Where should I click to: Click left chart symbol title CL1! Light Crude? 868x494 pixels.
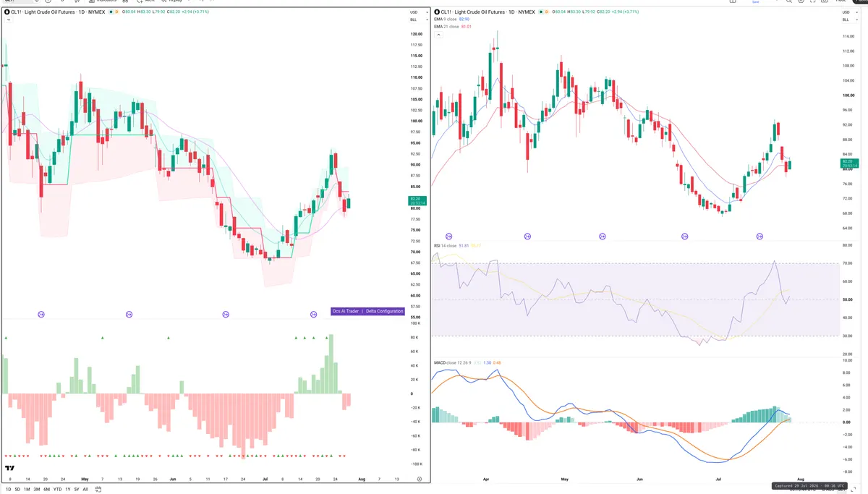tap(58, 12)
